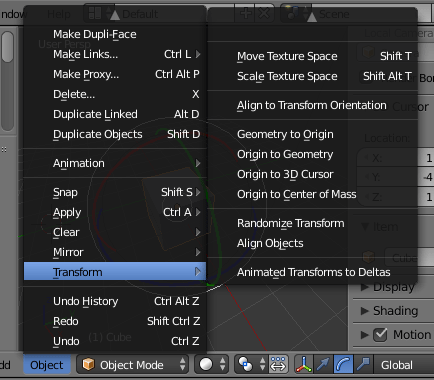434x380 pixels.
Task: Add new screen layout plus icon
Action: coord(245,14)
